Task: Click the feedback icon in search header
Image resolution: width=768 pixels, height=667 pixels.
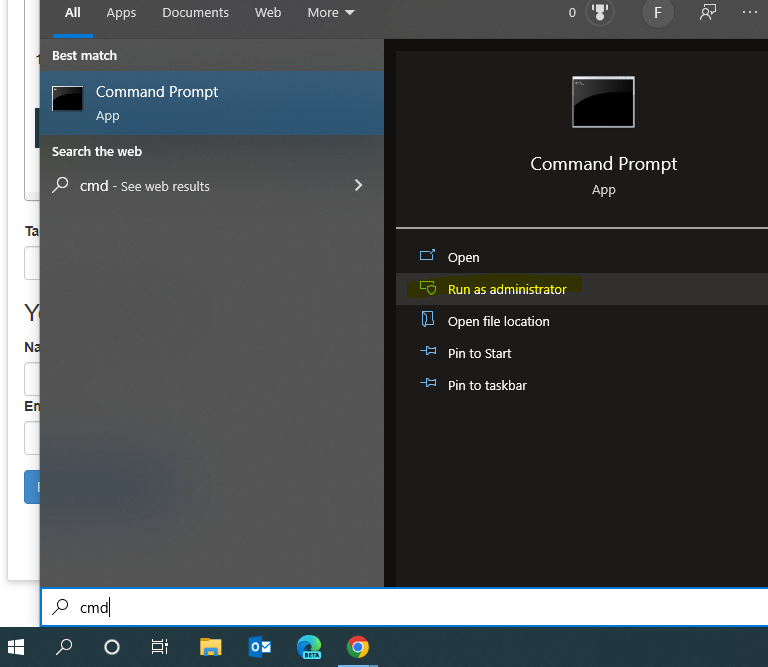Action: tap(708, 13)
